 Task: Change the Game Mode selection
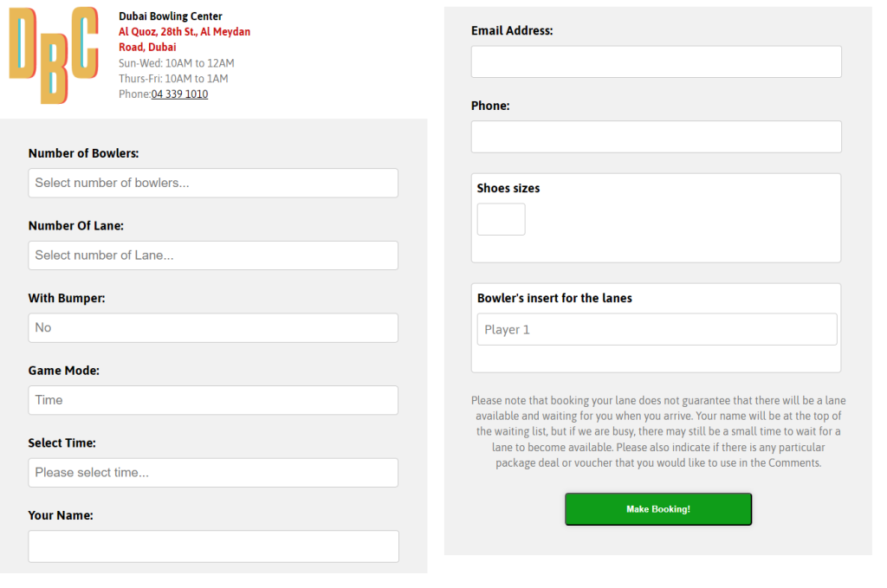coord(213,400)
